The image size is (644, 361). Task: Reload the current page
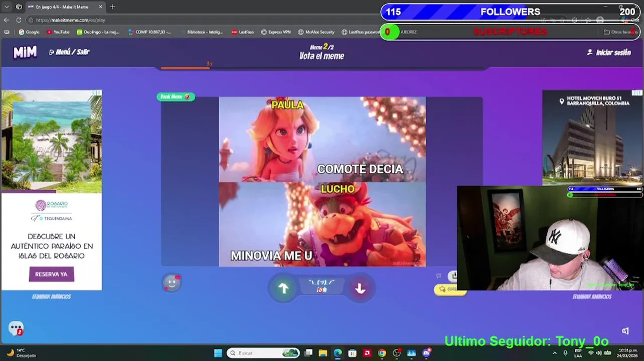(19, 20)
